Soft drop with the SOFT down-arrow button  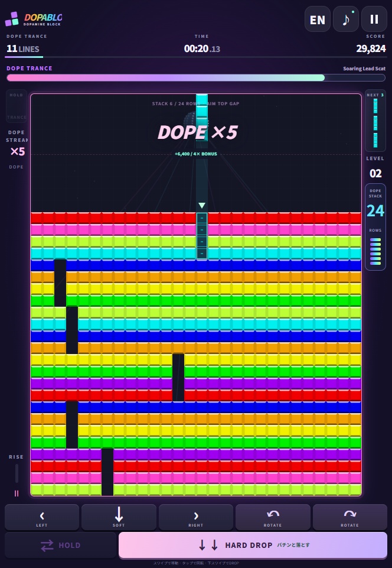click(119, 517)
